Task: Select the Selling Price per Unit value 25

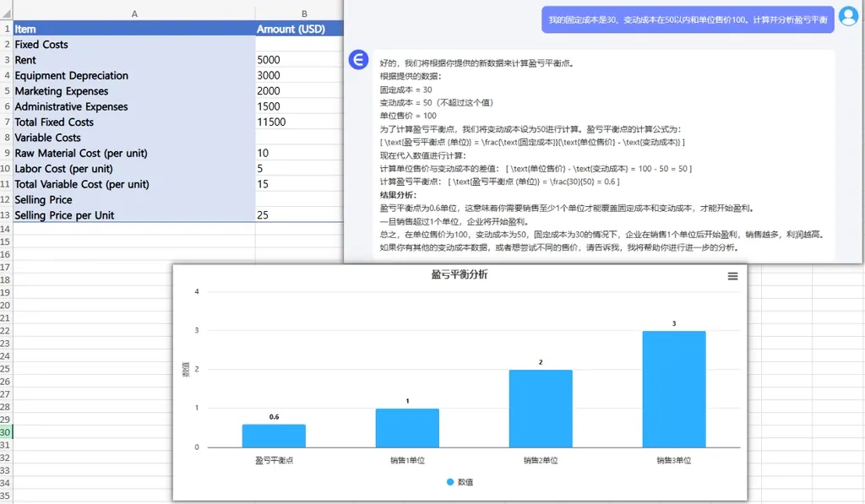Action: (x=299, y=215)
